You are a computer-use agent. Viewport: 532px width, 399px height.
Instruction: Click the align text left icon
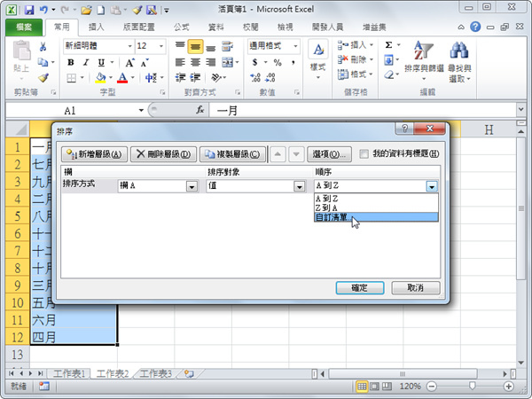(180, 62)
